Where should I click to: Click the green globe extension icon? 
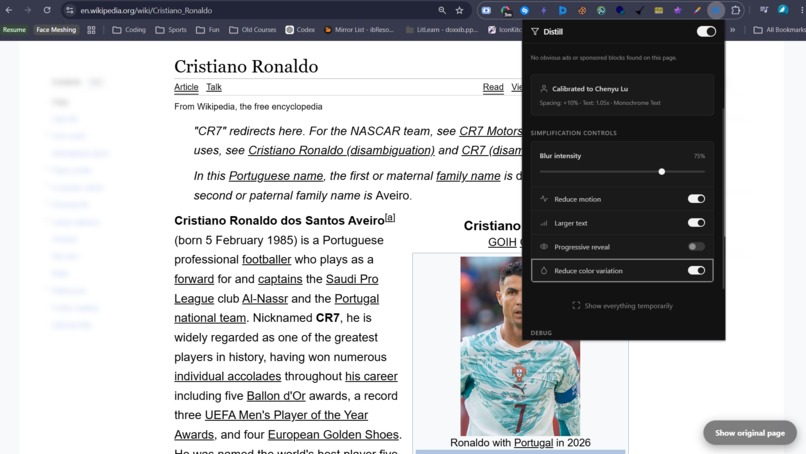601,10
